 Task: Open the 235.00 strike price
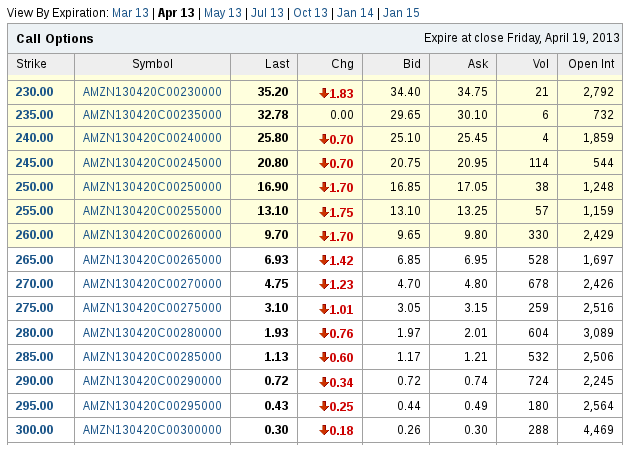click(34, 115)
